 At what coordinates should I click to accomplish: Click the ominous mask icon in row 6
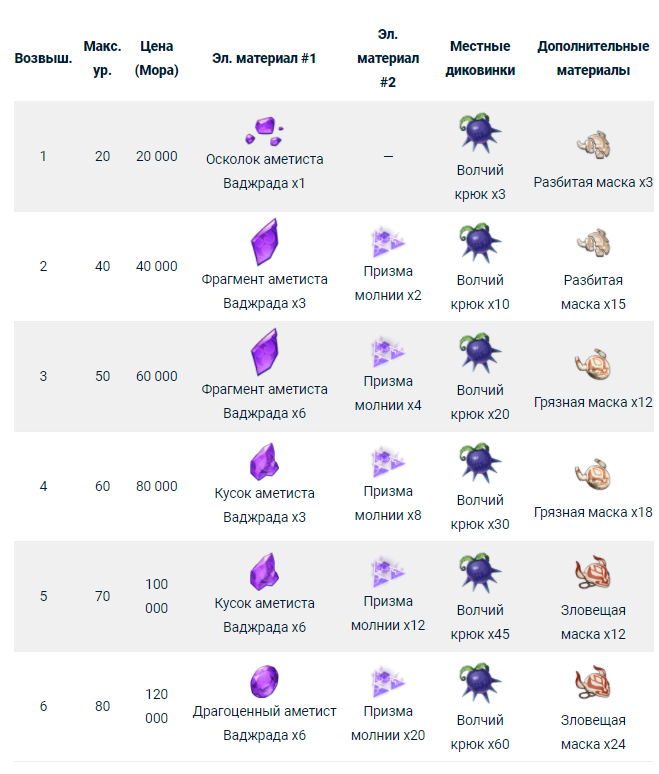[x=593, y=682]
